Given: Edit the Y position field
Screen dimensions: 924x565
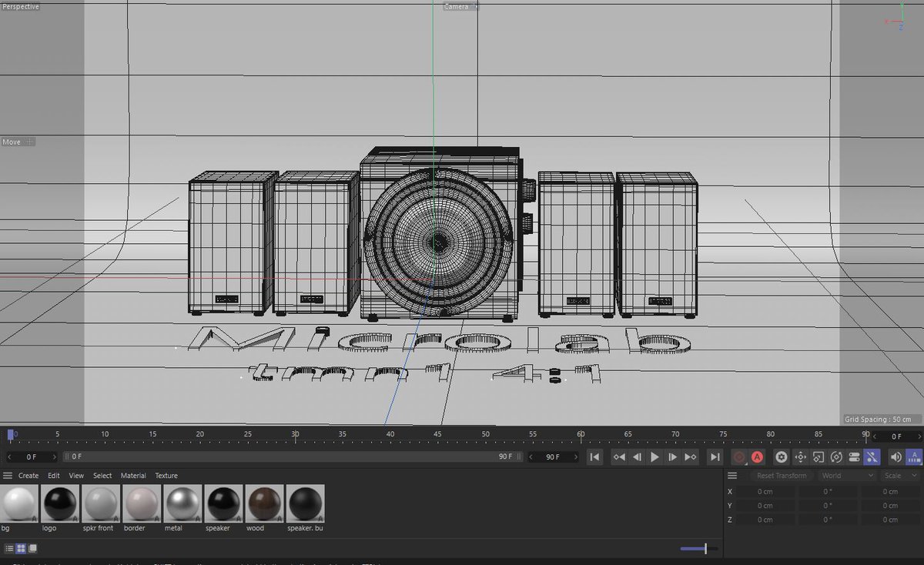Looking at the screenshot, I should click(x=765, y=506).
